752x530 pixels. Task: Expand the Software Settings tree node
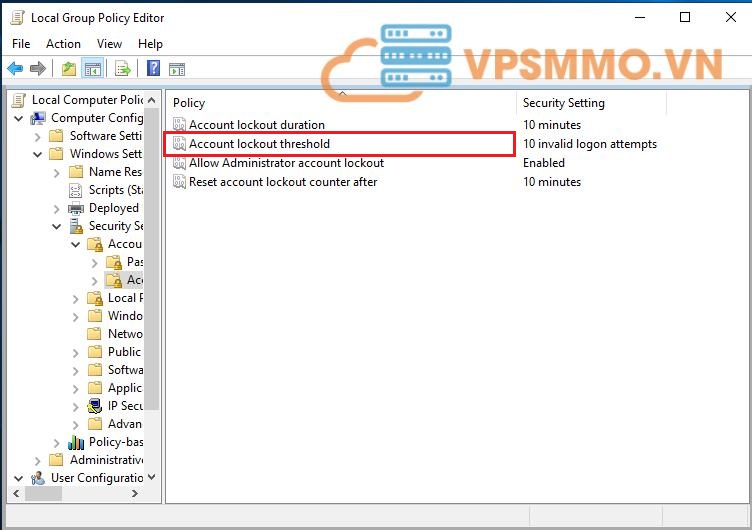(x=39, y=136)
